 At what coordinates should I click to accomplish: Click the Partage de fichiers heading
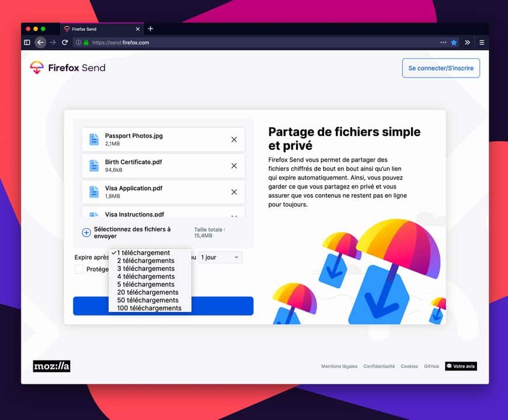pos(345,138)
